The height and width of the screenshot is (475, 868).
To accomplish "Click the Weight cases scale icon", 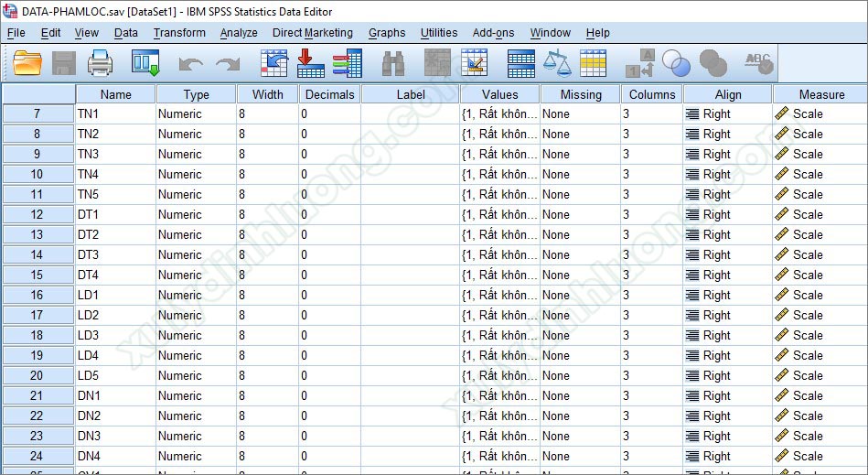I will click(x=556, y=62).
